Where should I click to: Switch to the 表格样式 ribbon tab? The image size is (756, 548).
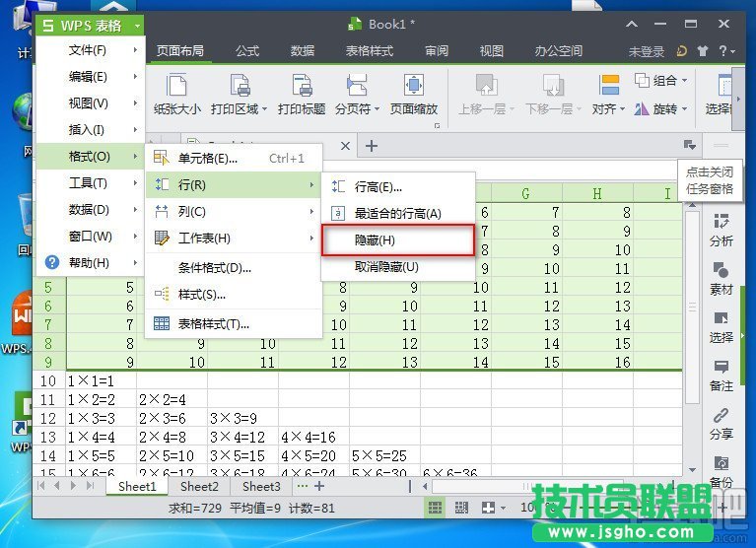[x=370, y=50]
